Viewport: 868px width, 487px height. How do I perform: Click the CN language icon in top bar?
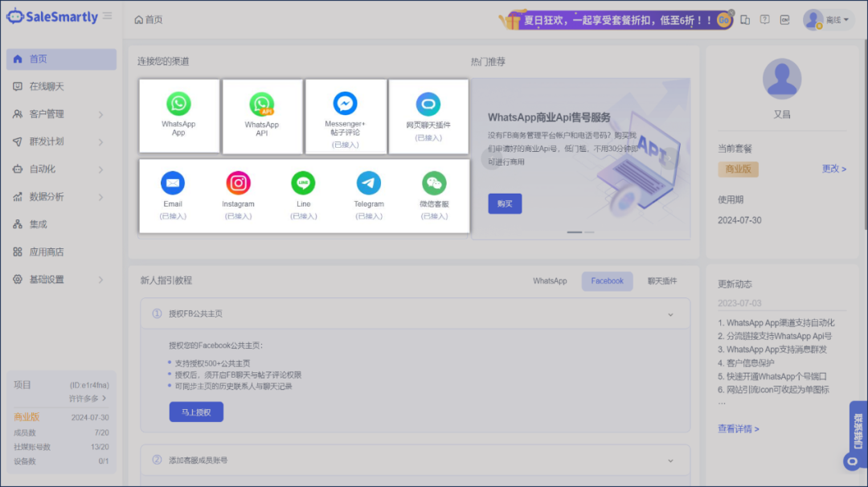click(x=785, y=19)
